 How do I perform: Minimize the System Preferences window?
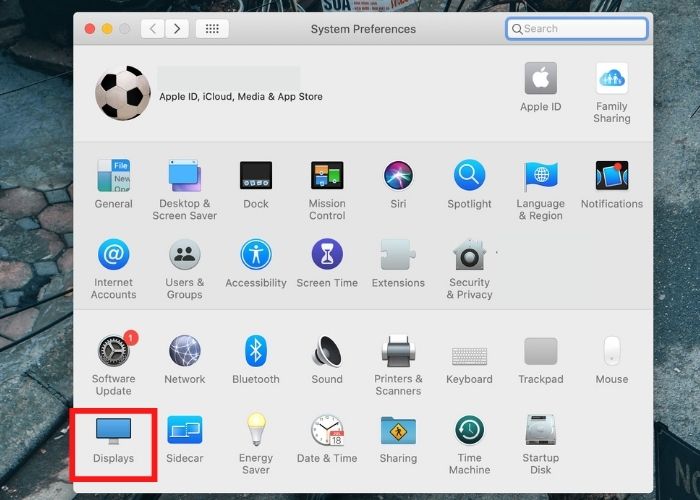click(107, 29)
